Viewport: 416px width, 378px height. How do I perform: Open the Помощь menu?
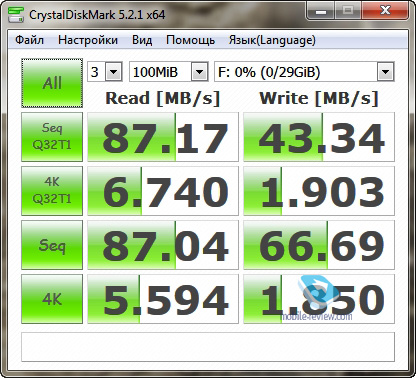point(190,40)
